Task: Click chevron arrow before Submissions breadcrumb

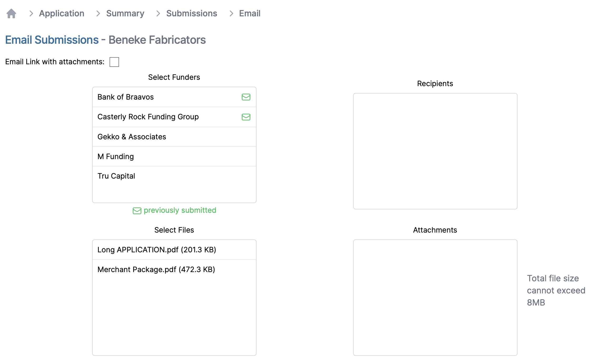Action: [158, 13]
